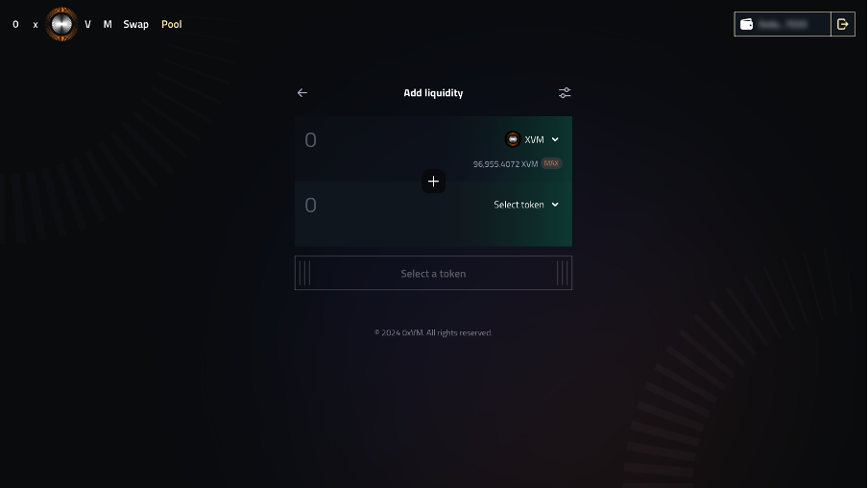Click the logout icon button
The image size is (868, 488).
tap(842, 24)
